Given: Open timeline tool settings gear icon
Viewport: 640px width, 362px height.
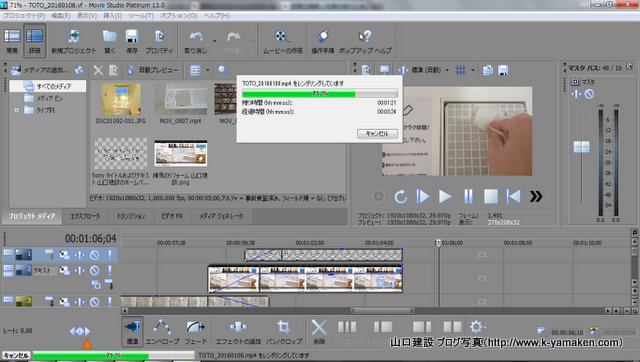Looking at the screenshot, I should click(x=477, y=327).
